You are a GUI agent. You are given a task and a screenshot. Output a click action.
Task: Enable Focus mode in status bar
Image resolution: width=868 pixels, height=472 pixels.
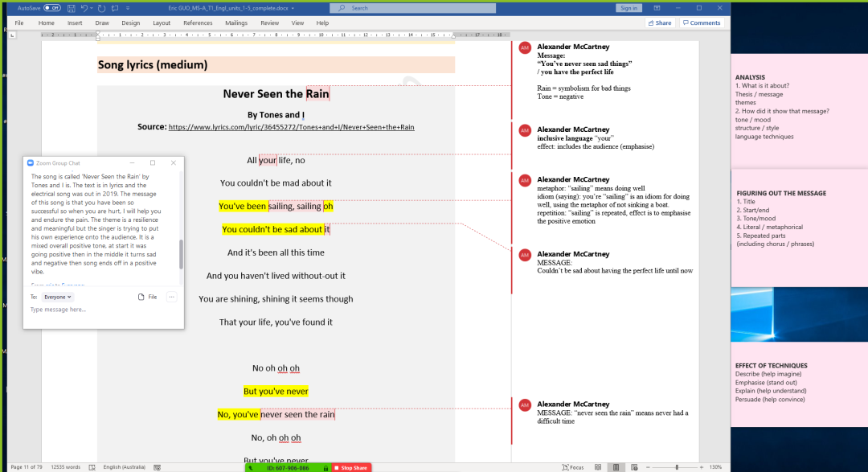[x=573, y=467]
